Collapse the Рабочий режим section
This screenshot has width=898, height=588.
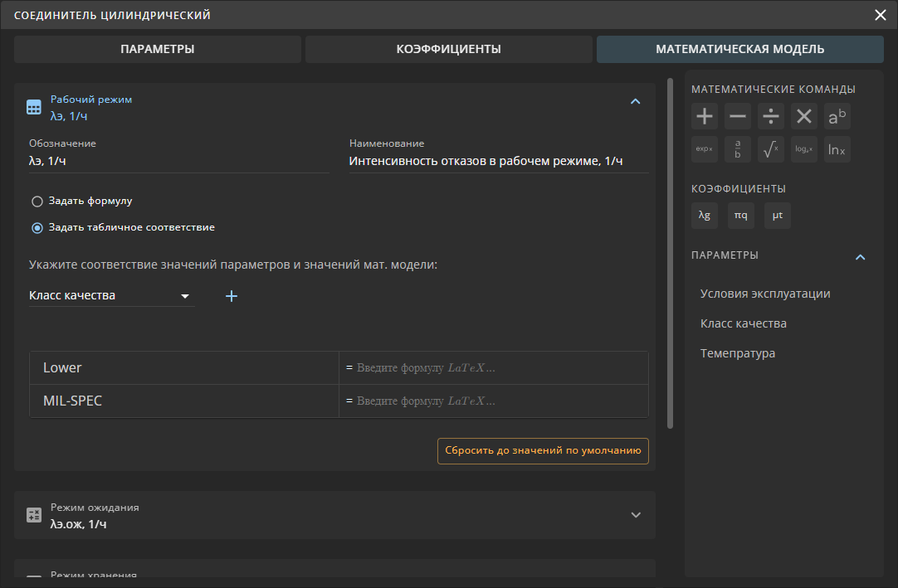[x=635, y=101]
